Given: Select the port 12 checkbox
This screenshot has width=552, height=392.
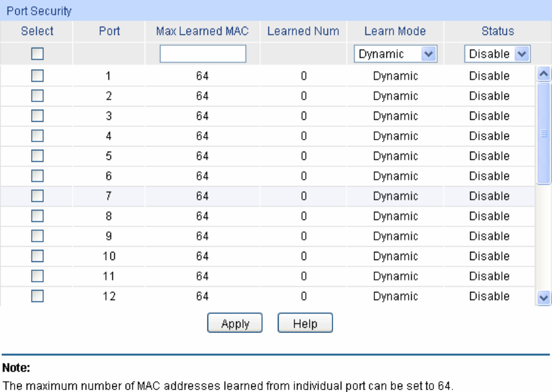Looking at the screenshot, I should (x=37, y=296).
